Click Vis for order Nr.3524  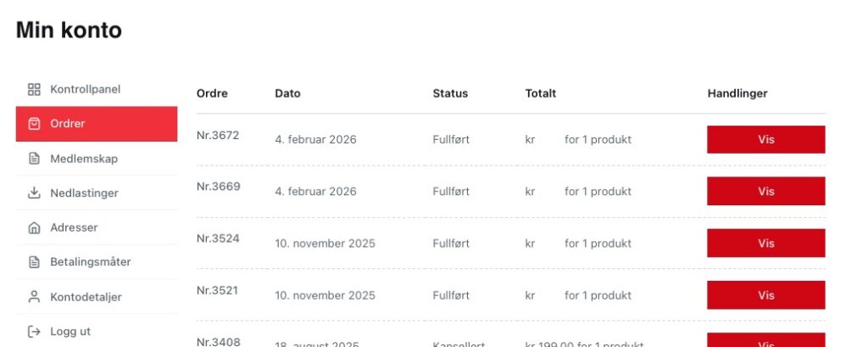coord(765,243)
